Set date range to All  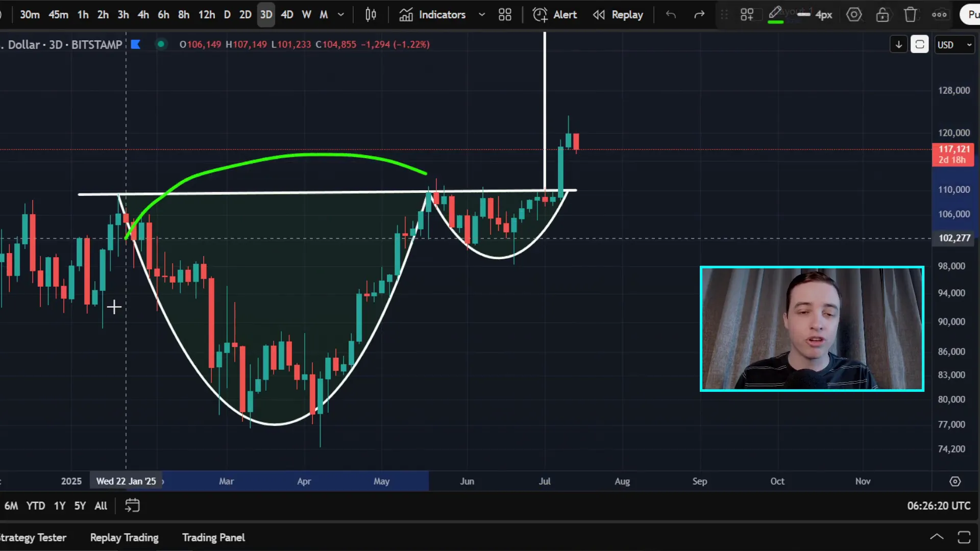pyautogui.click(x=101, y=506)
